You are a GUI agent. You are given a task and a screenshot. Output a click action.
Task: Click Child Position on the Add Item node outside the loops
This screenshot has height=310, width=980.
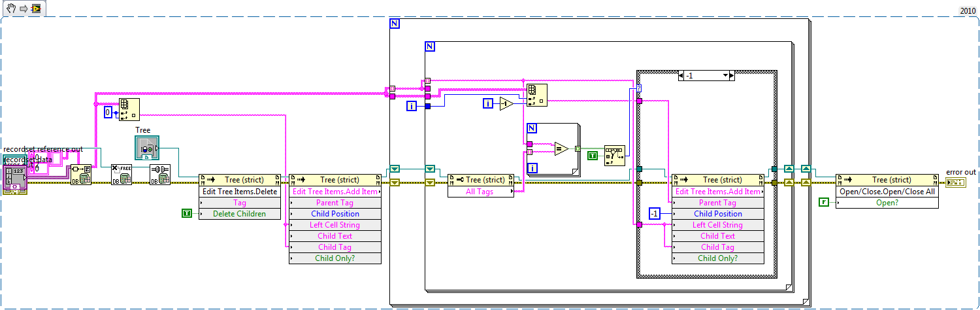335,213
